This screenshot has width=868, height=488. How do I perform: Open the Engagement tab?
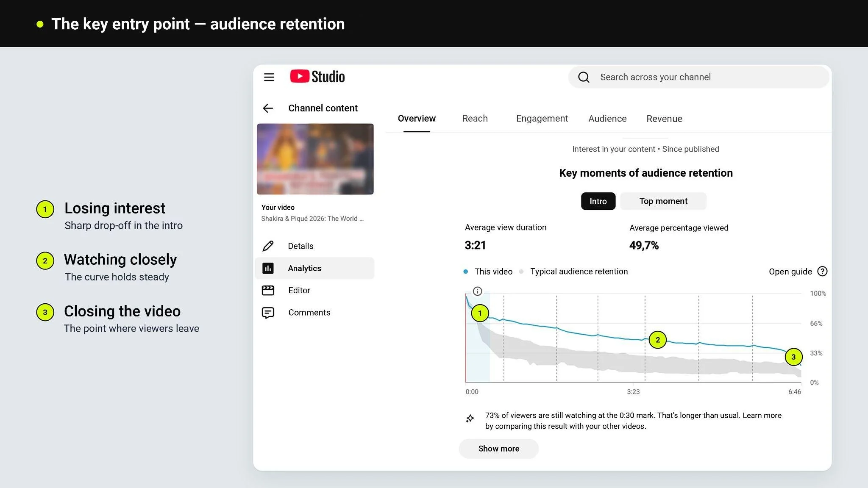coord(542,119)
